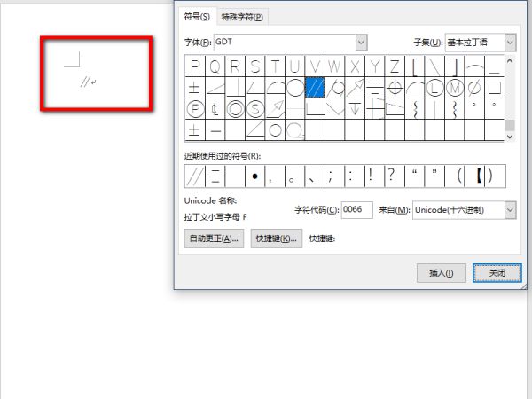The image size is (532, 399).
Task: Select the highlighted parallelism symbol in grid
Action: click(315, 88)
